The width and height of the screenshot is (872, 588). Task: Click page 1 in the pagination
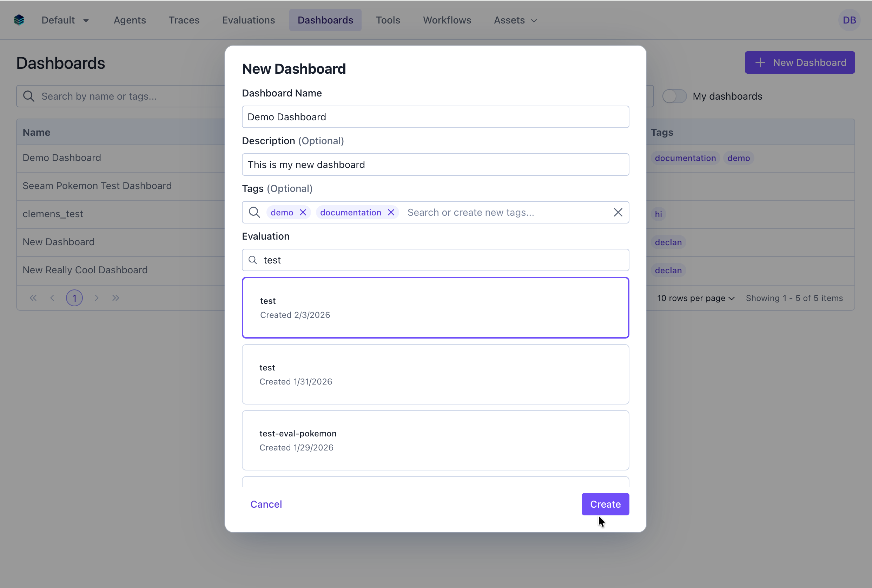(74, 298)
